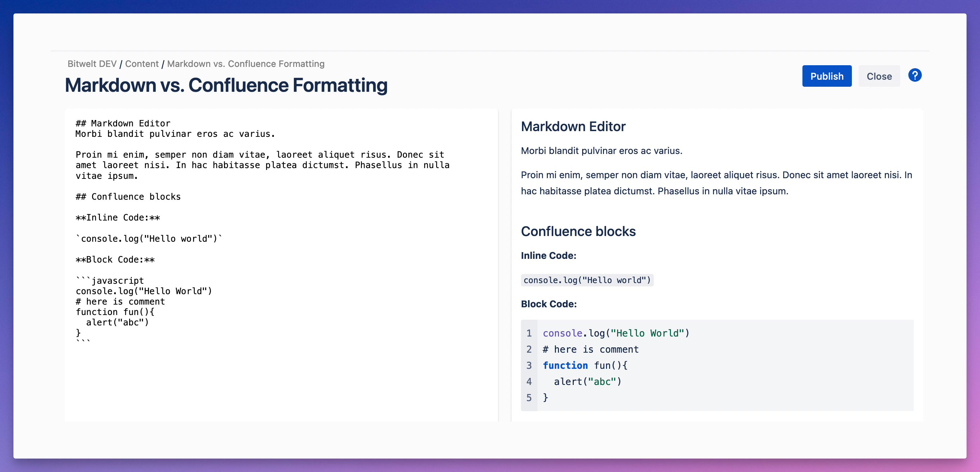Place cursor on the ```javascript line in the editor
Image resolution: width=980 pixels, height=472 pixels.
(110, 280)
